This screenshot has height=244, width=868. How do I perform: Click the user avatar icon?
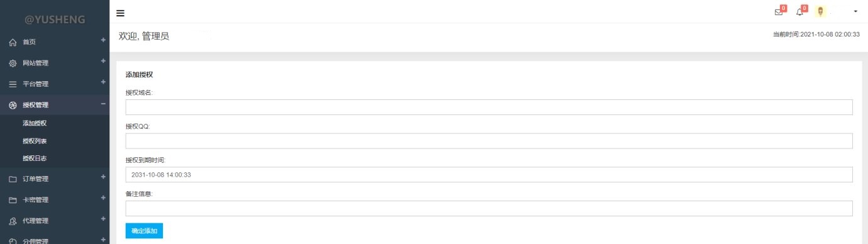tap(820, 11)
